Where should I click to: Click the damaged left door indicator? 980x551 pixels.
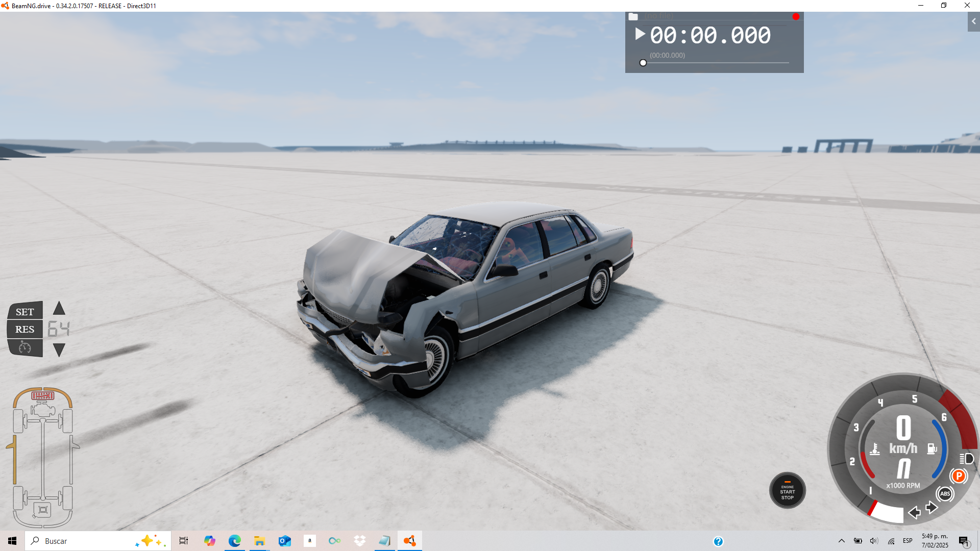(x=13, y=459)
